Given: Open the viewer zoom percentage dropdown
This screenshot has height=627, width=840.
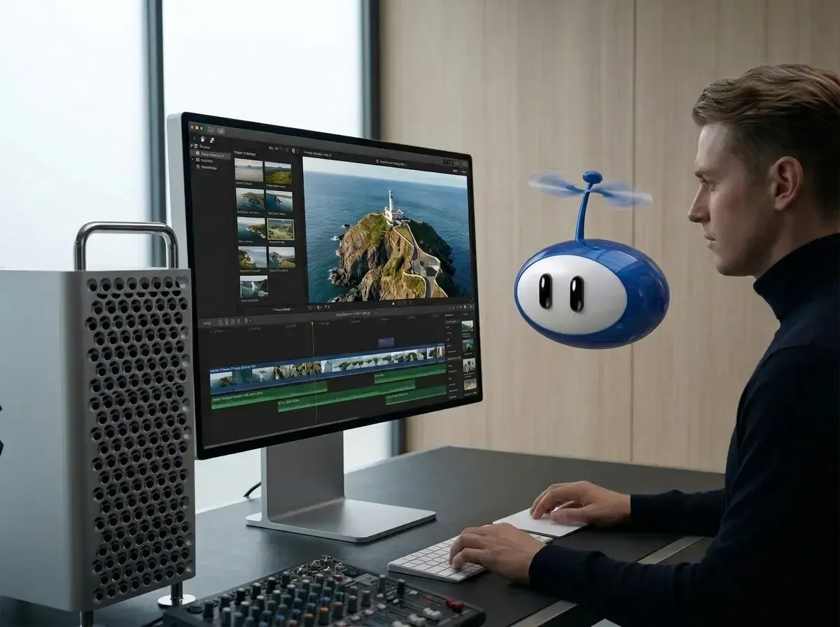Looking at the screenshot, I should point(455,171).
